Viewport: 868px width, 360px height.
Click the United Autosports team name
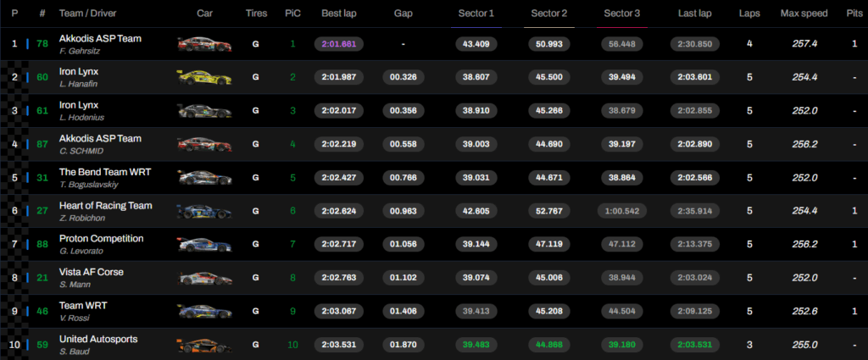click(x=98, y=339)
